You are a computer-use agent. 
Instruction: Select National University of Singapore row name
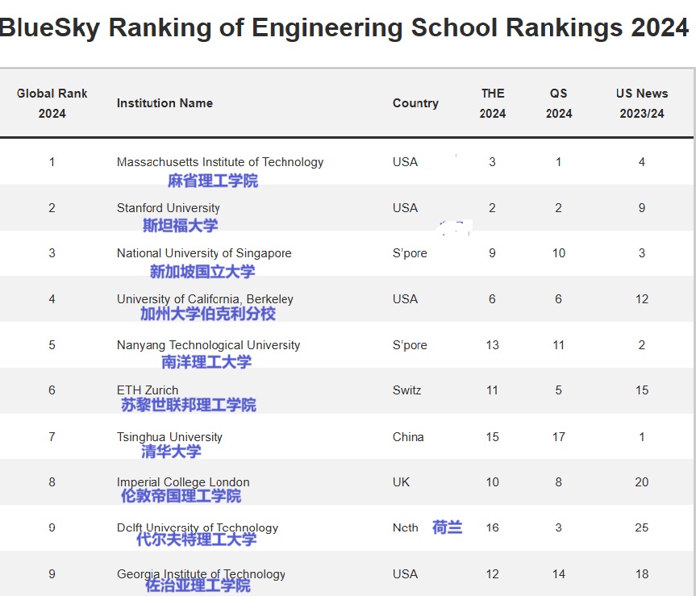point(204,253)
